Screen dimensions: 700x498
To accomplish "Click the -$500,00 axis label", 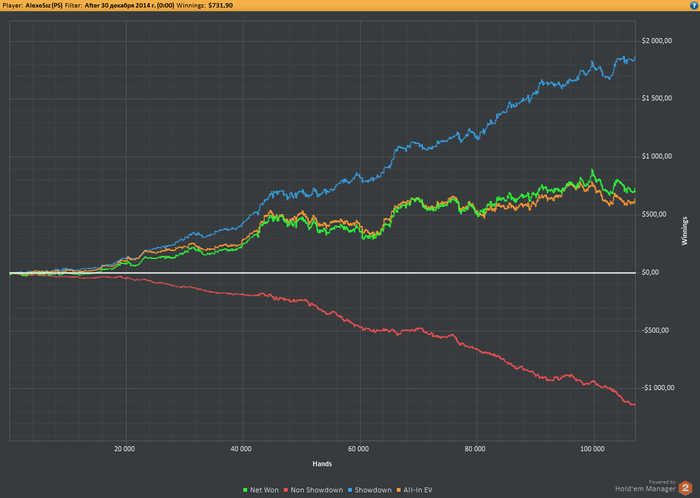I will [655, 331].
